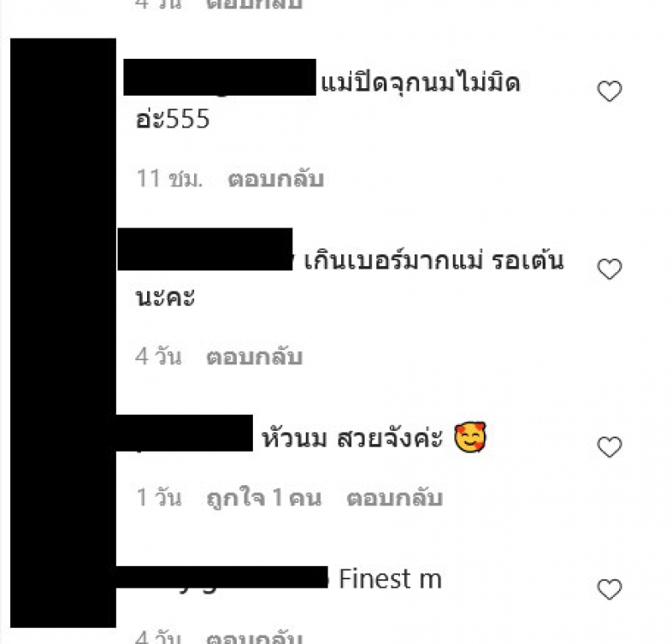Click ตอบกลับ beside ถูกใจ 1 คน
Viewport: 672px width, 644px height.
(394, 498)
